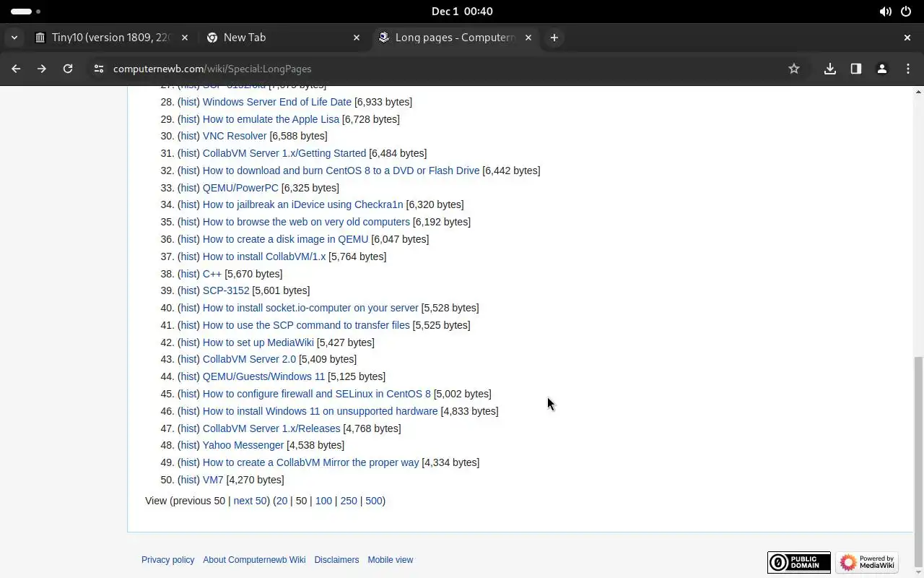This screenshot has height=578, width=924.
Task: Go to the next 50 results
Action: click(250, 501)
